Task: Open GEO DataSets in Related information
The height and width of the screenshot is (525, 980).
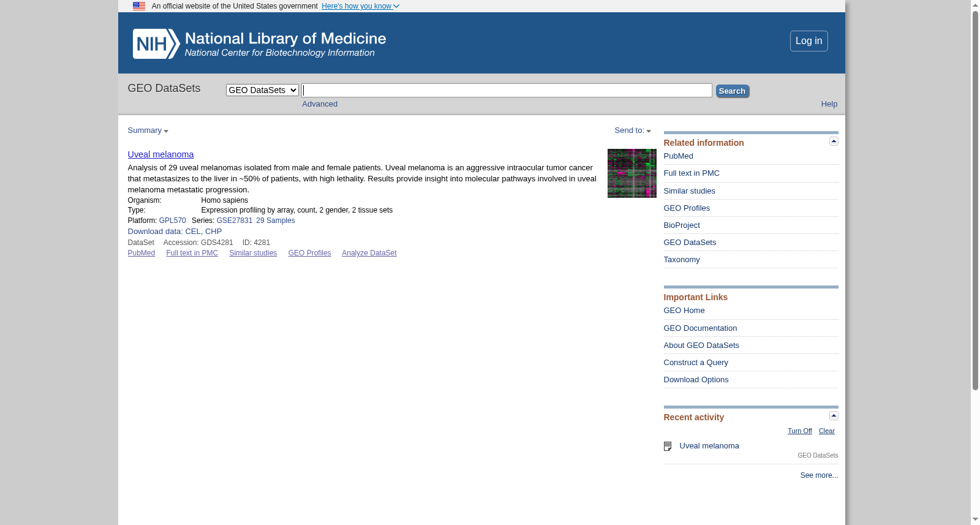Action: click(x=690, y=243)
